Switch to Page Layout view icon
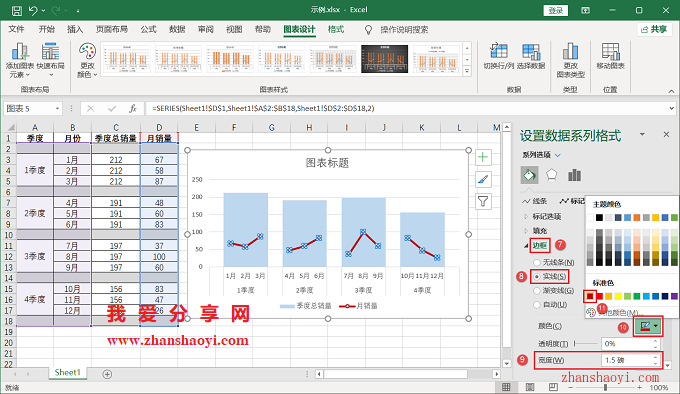Screen dimensions: 680x394 coord(530,387)
